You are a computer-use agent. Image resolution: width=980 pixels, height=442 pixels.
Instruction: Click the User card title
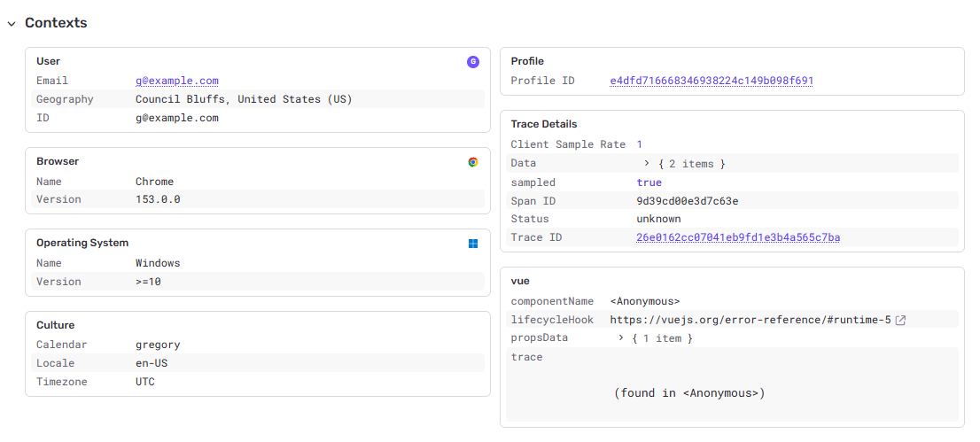[48, 61]
